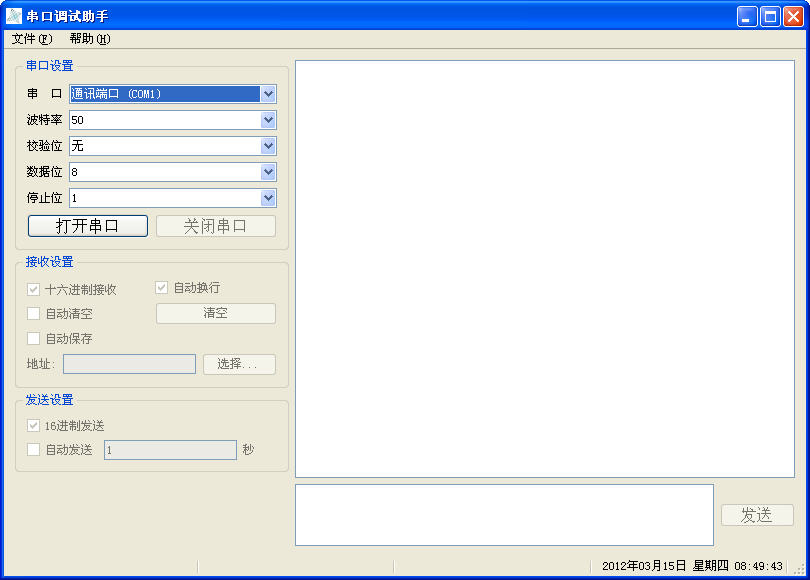Minimize the 串口调试助手 window
Image resolution: width=810 pixels, height=580 pixels.
pyautogui.click(x=746, y=17)
